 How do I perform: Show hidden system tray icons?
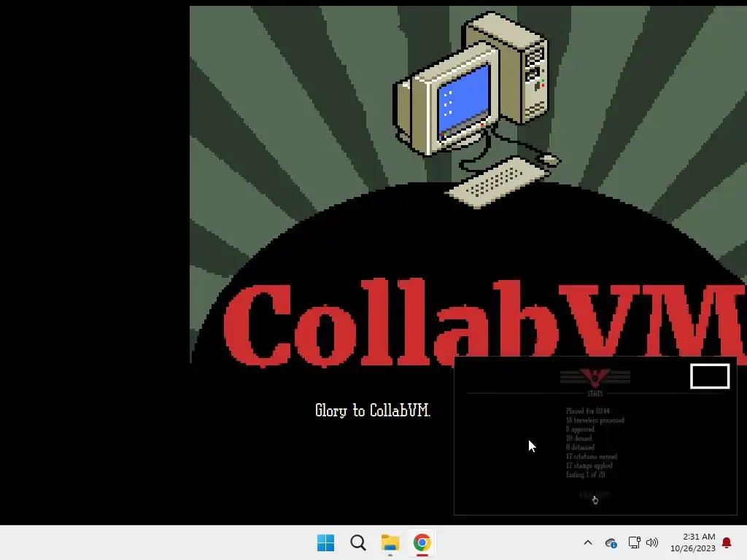pos(588,542)
